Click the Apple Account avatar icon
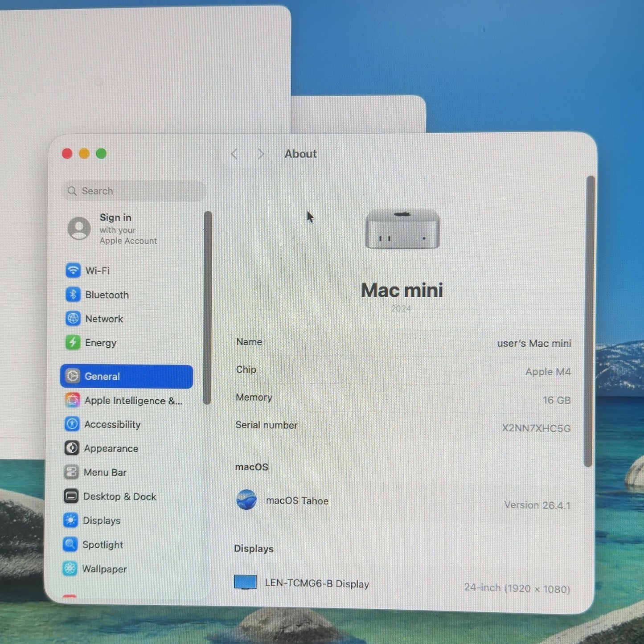This screenshot has width=644, height=644. (x=79, y=228)
